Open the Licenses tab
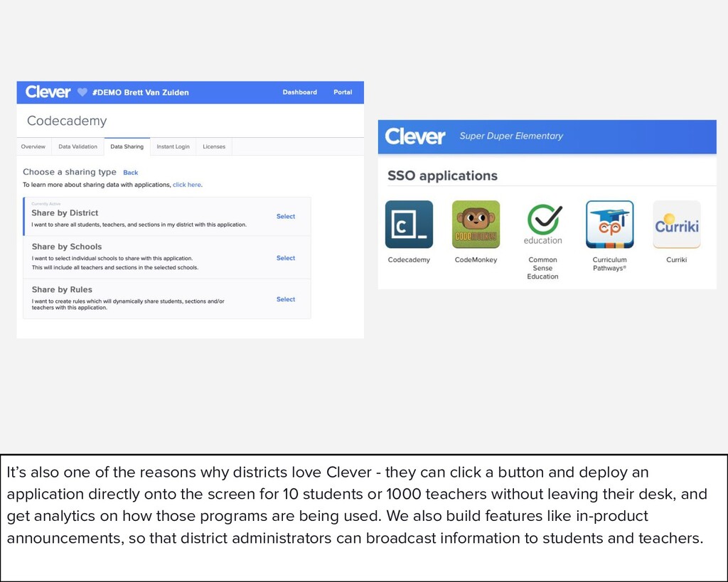728x582 pixels. [213, 146]
